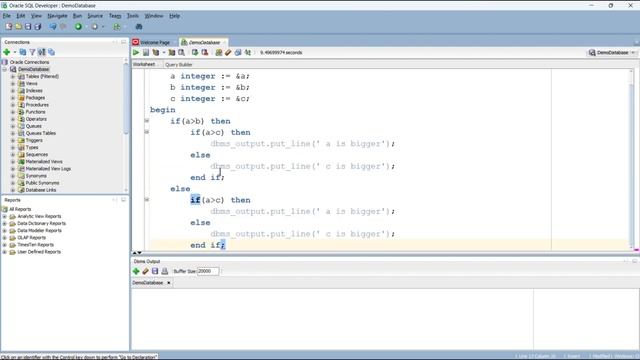Expand the Data Dictionary Reports folder
Screen dimensions: 640x360
(4, 224)
